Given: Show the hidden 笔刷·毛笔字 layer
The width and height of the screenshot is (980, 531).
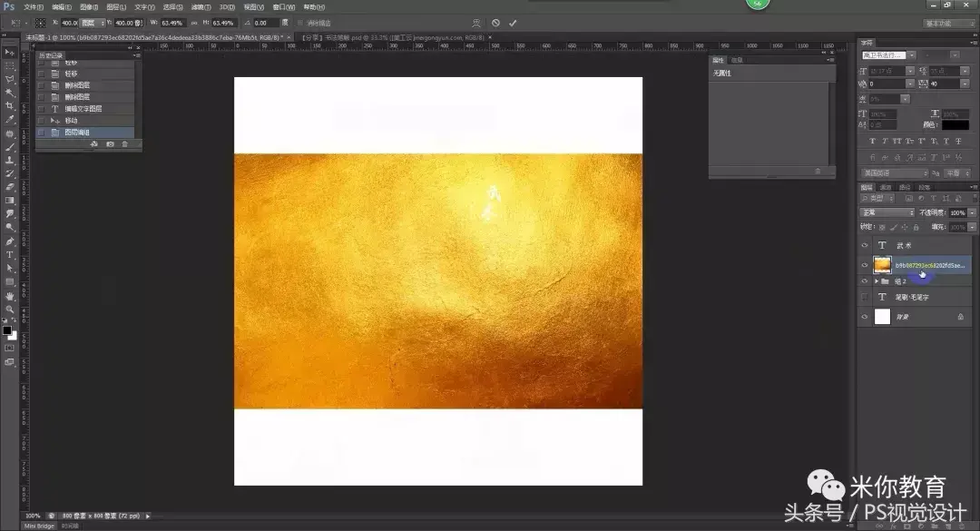Looking at the screenshot, I should tap(864, 297).
